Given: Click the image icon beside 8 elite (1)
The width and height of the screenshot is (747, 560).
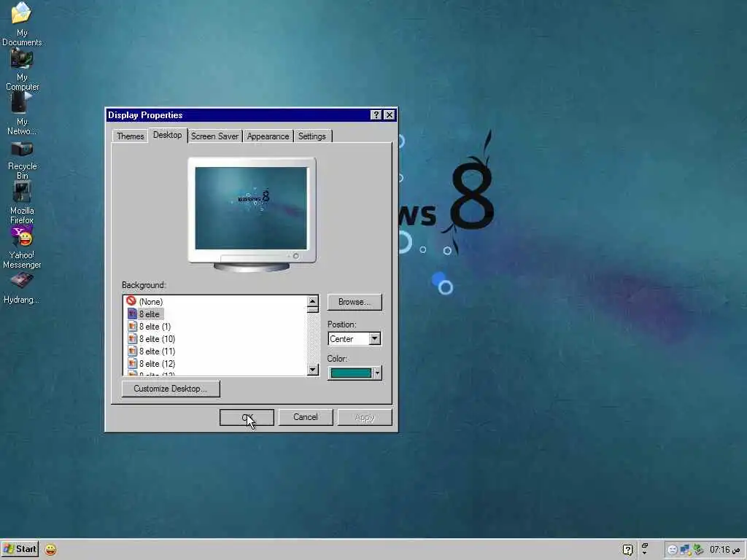Looking at the screenshot, I should (133, 326).
